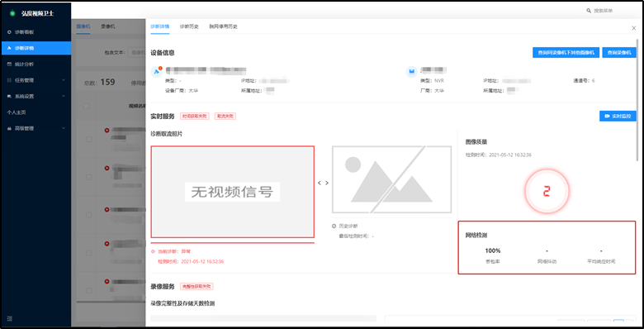Click the 历史诊断 clock icon
The height and width of the screenshot is (329, 644).
coord(334,226)
